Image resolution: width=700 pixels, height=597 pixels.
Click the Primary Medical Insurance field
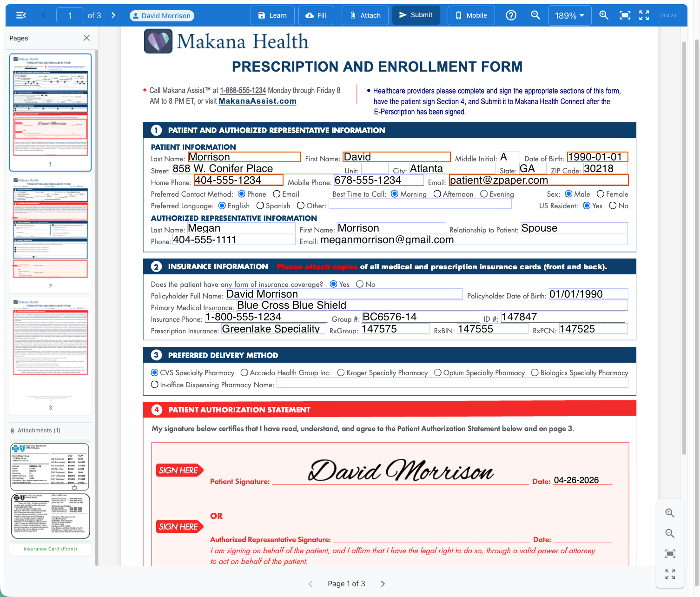click(x=432, y=305)
